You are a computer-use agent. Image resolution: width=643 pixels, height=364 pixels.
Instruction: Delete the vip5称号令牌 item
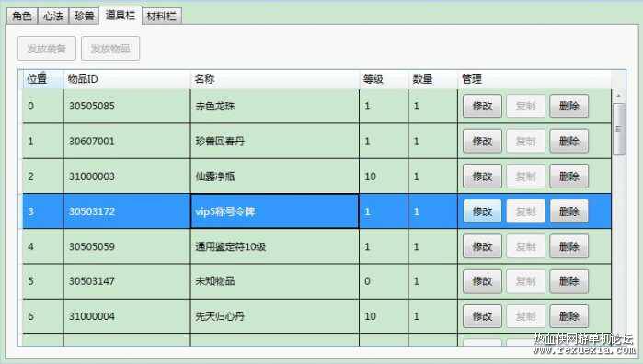click(569, 211)
